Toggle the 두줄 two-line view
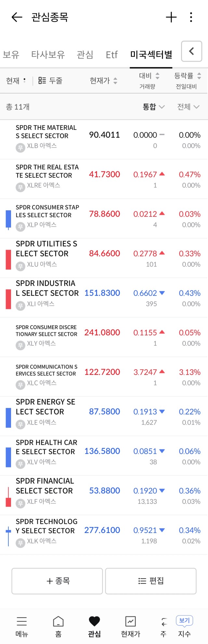Screen dimensions: 208x644 50,80
